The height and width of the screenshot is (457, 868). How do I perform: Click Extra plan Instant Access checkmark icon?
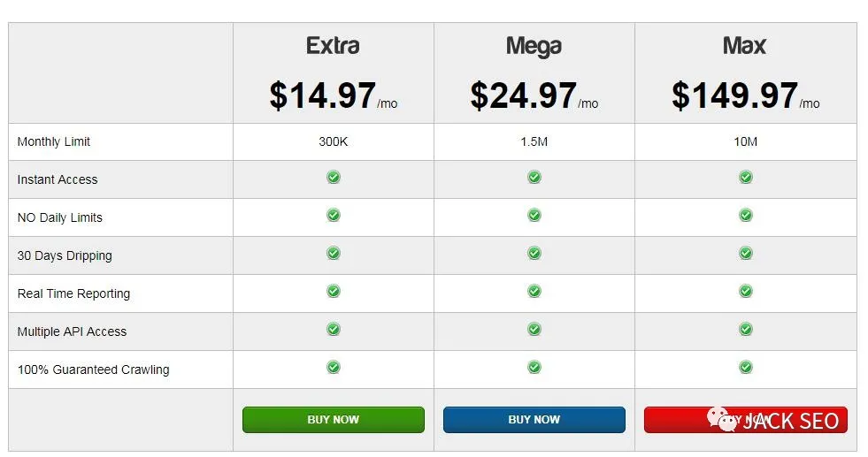pos(334,178)
